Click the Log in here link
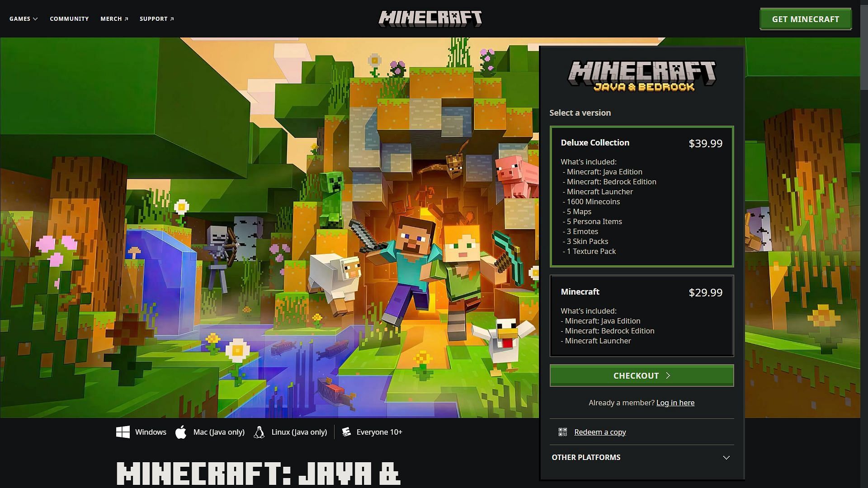 tap(675, 402)
